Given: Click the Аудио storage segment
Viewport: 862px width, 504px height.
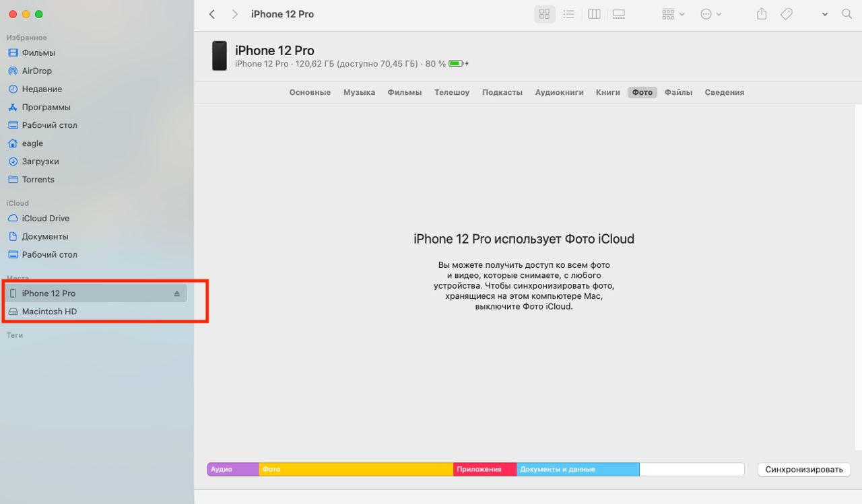Looking at the screenshot, I should click(233, 469).
